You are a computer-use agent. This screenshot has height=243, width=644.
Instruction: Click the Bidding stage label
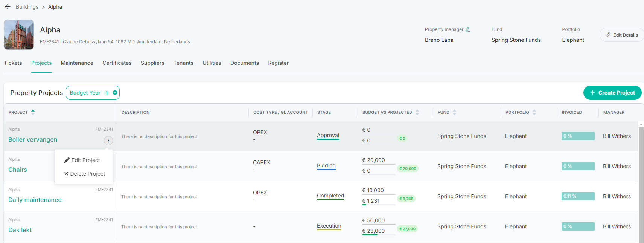[326, 166]
